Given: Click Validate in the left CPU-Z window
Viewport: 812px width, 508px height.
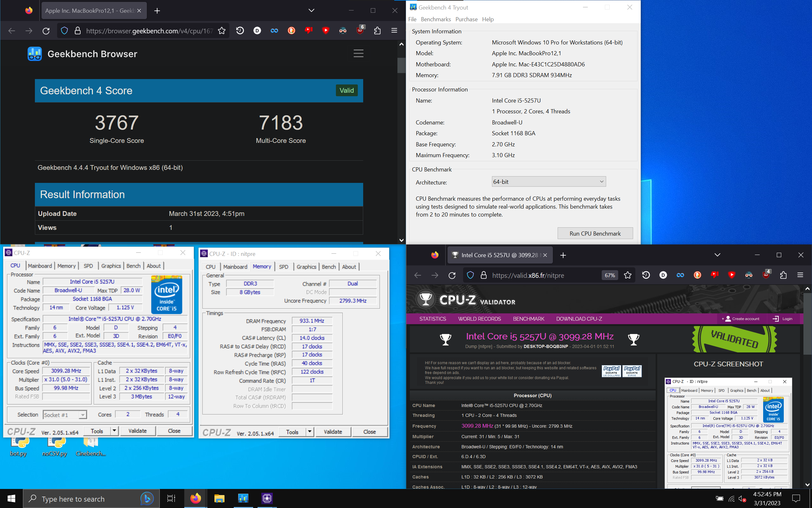Looking at the screenshot, I should tap(138, 431).
